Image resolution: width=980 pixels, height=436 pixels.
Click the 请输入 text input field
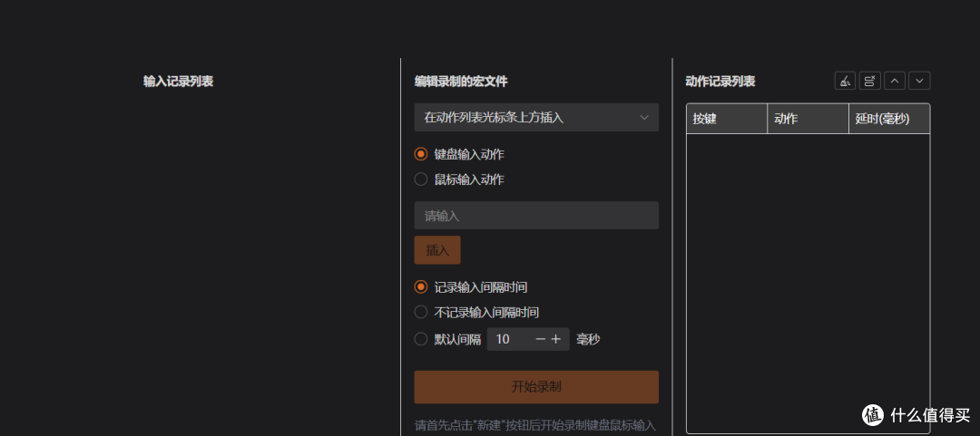pyautogui.click(x=536, y=216)
